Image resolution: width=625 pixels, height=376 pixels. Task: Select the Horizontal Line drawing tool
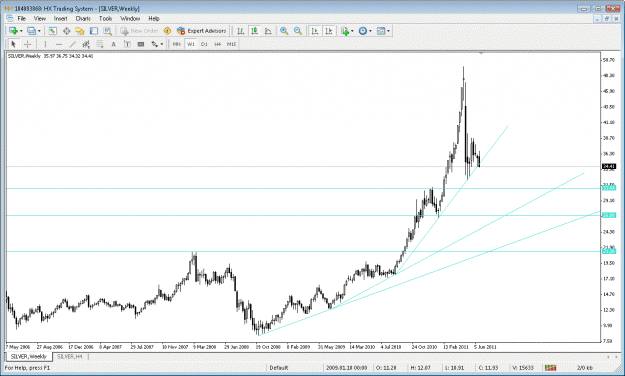[x=59, y=44]
